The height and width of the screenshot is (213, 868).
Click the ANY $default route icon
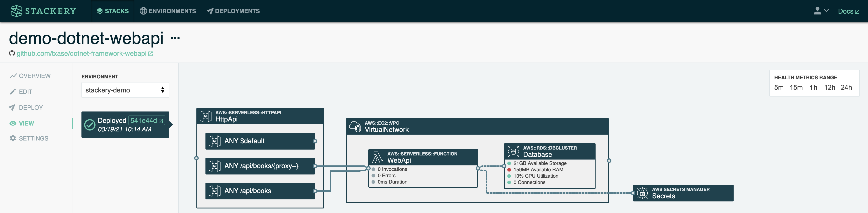coord(215,141)
